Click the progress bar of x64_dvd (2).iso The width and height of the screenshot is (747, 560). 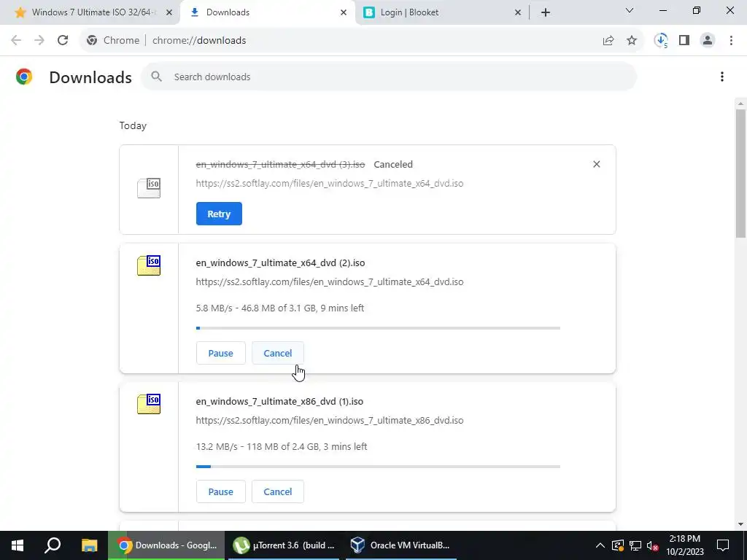[x=378, y=328]
